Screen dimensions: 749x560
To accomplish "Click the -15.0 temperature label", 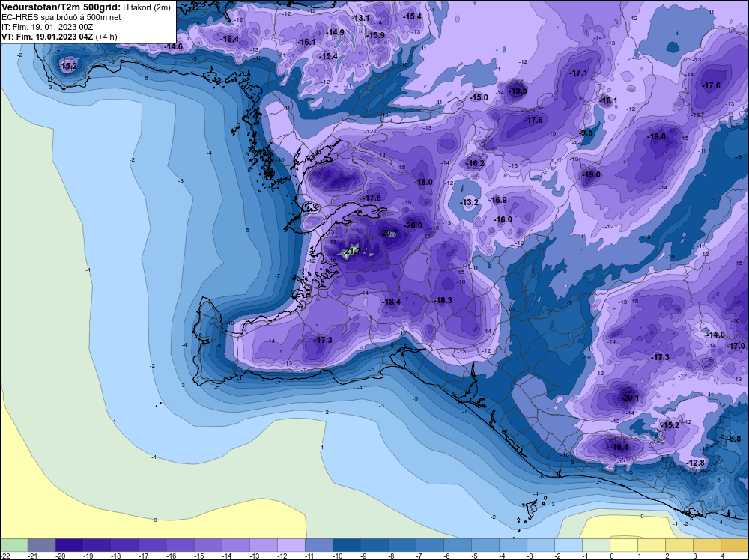I will point(479,97).
